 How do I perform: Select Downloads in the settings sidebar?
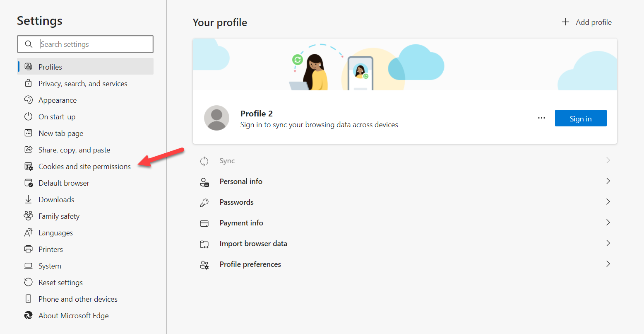[x=56, y=200]
